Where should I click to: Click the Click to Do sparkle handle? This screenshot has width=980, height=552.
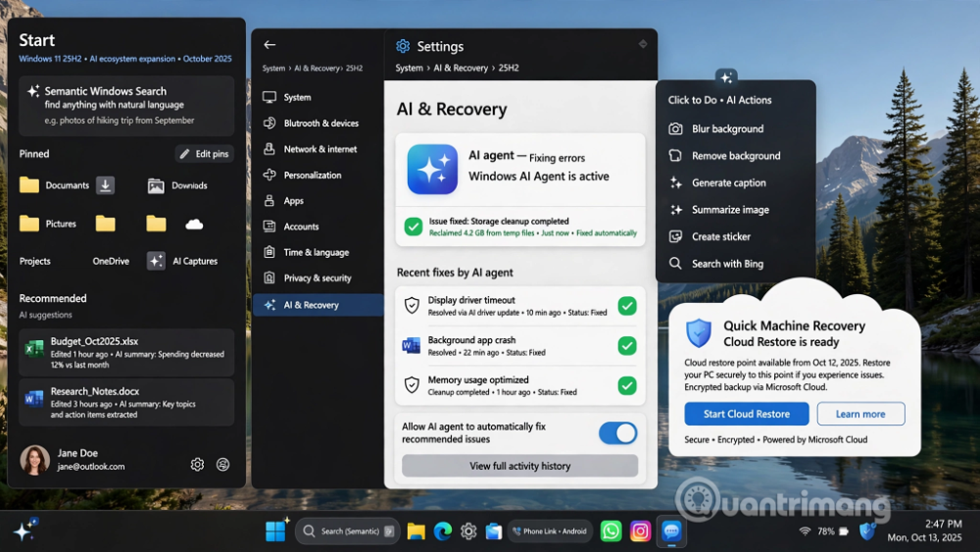click(x=725, y=77)
